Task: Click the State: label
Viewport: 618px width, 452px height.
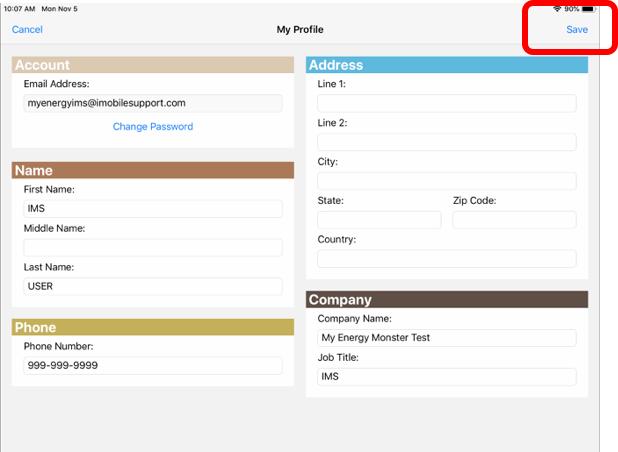Action: [331, 201]
